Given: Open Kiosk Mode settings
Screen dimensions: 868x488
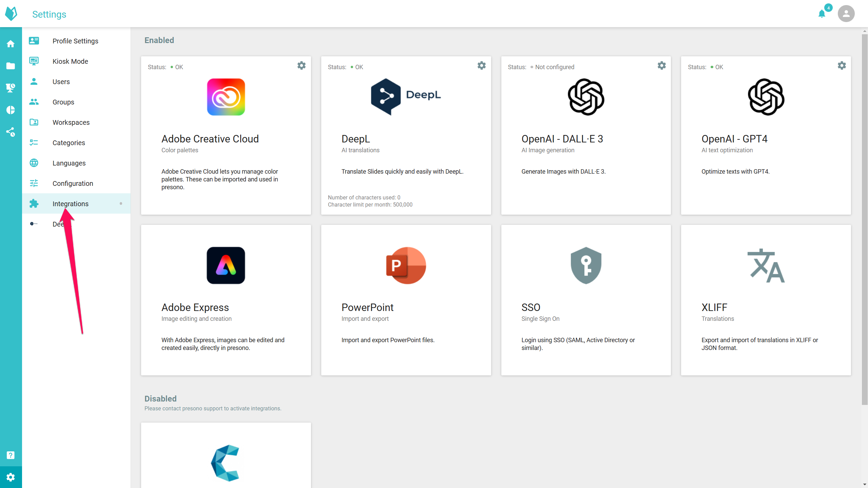Looking at the screenshot, I should [x=76, y=61].
